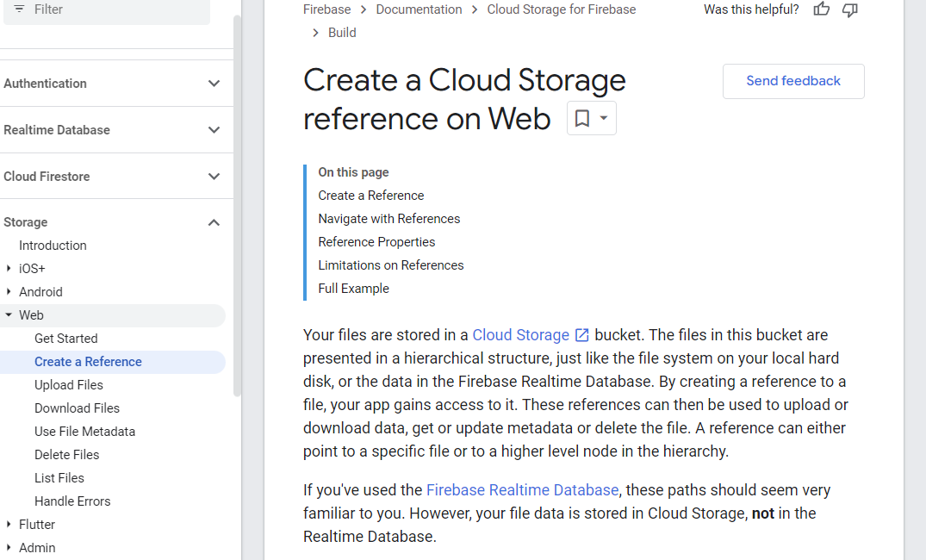The width and height of the screenshot is (926, 560).
Task: Click the thumbs down icon
Action: [x=850, y=9]
